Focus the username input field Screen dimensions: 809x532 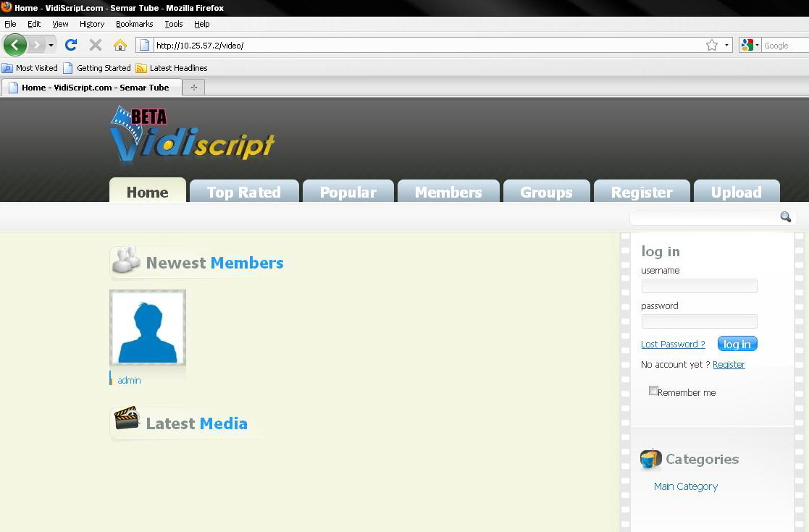[x=699, y=286]
